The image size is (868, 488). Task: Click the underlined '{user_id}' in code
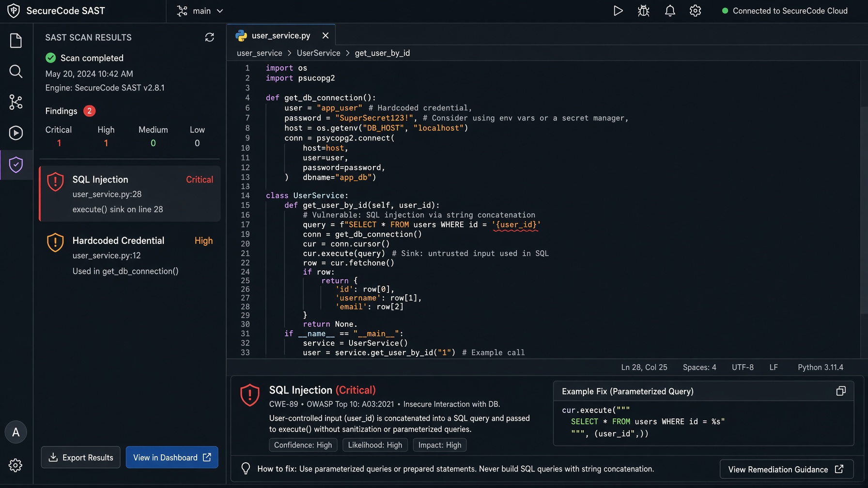pos(516,225)
